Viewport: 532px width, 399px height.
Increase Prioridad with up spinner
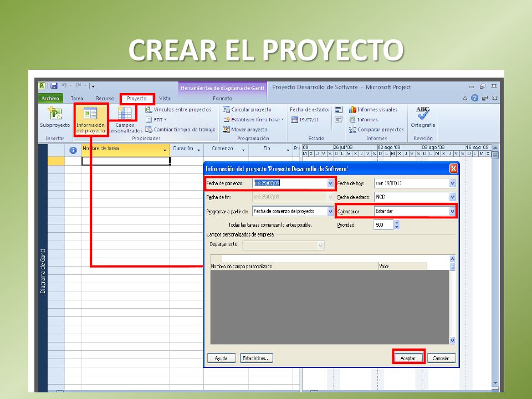click(x=397, y=223)
